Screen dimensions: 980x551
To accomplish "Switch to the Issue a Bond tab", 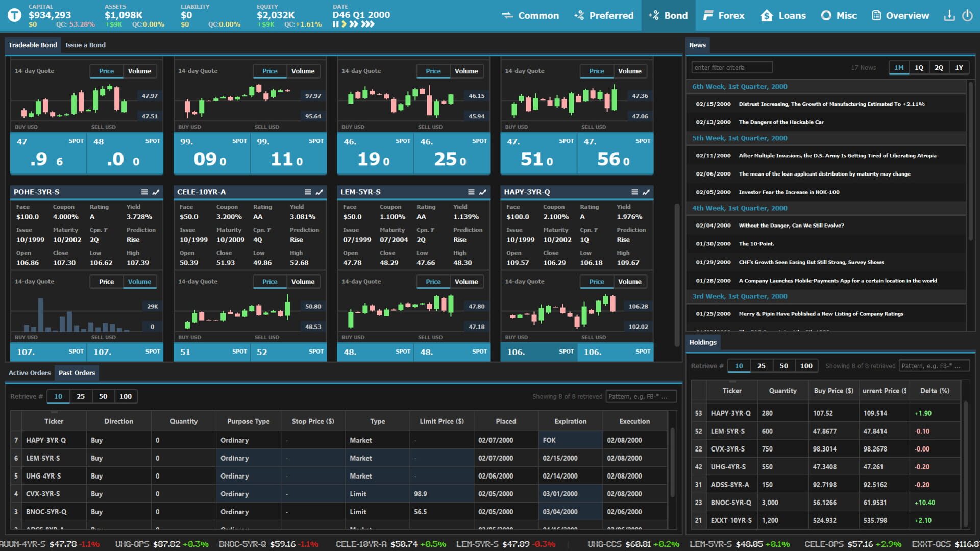I will click(x=85, y=45).
